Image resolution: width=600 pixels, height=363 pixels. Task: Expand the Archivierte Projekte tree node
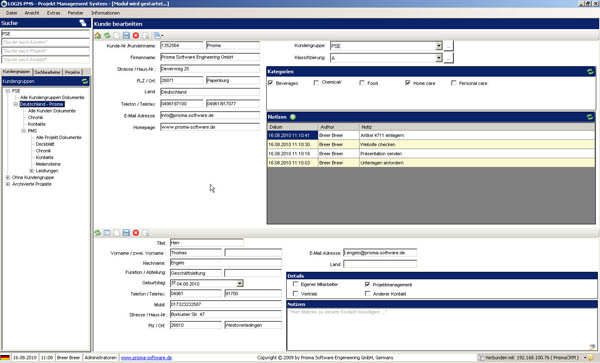(8, 184)
